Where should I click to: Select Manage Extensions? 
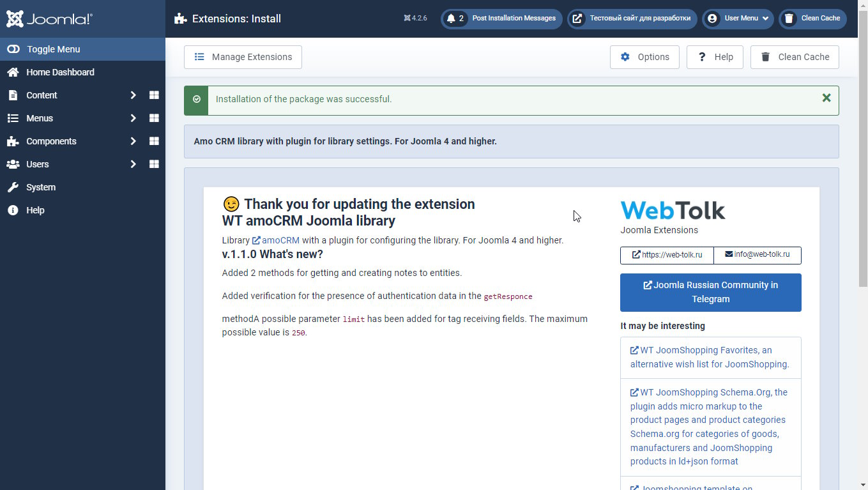pyautogui.click(x=243, y=57)
